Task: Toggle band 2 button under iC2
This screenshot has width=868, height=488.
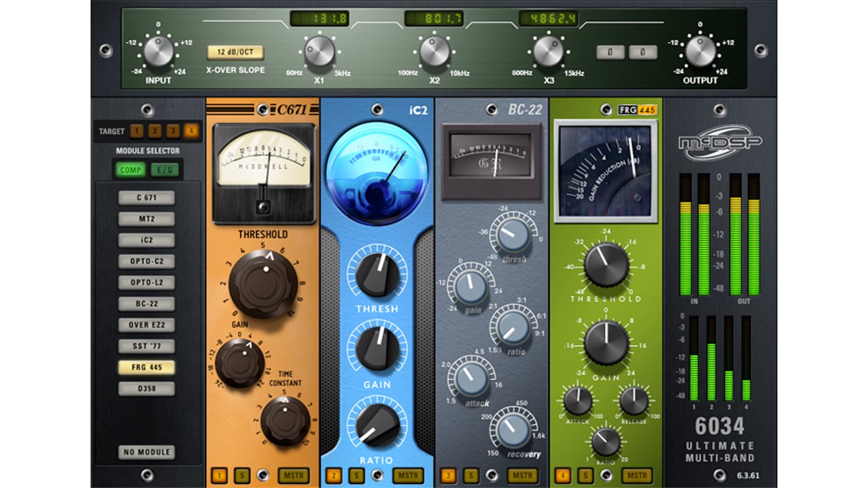Action: [334, 475]
